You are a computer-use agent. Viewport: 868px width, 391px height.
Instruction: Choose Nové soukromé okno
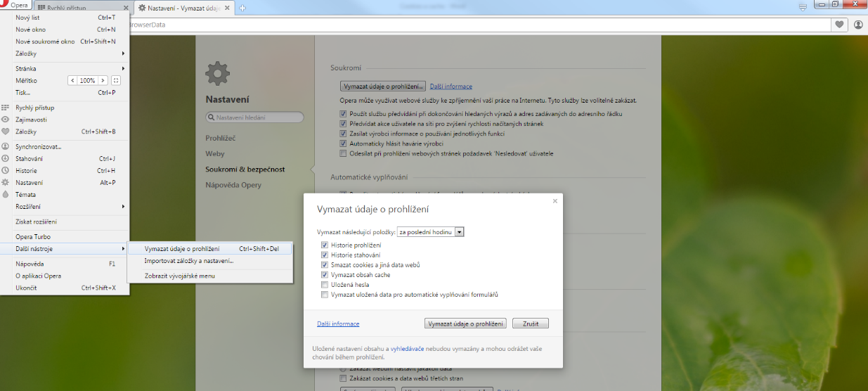pos(65,41)
